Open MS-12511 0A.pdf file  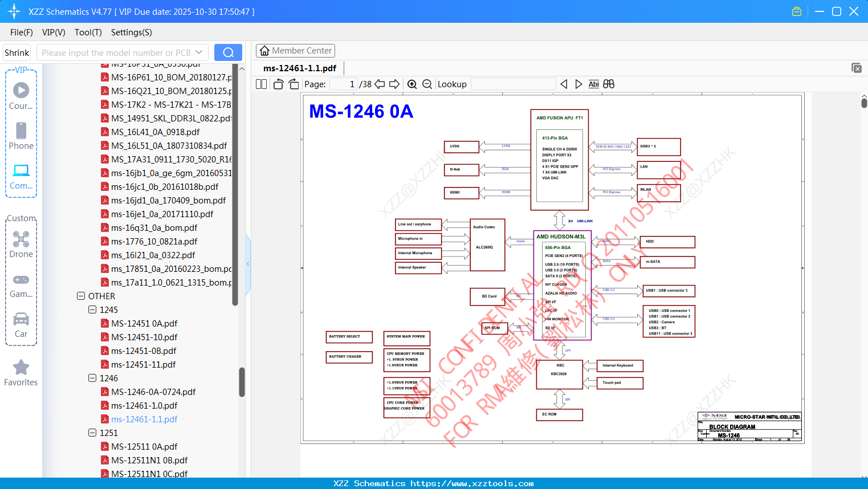click(x=144, y=446)
